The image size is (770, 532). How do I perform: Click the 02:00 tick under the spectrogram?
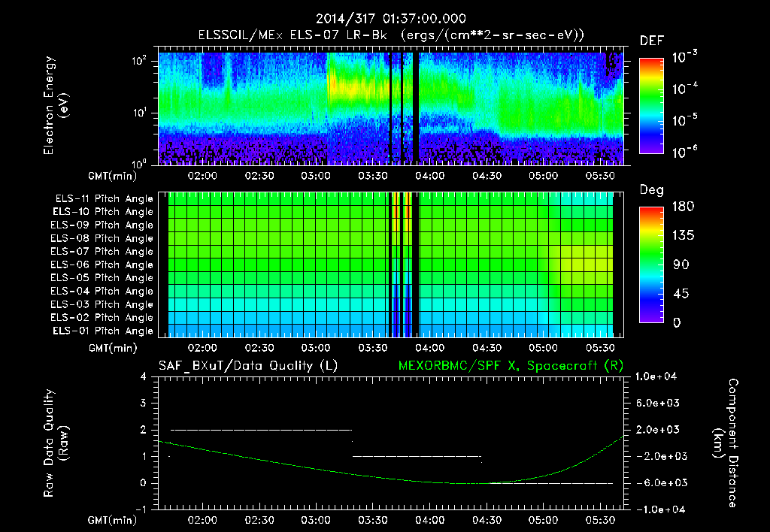click(202, 176)
